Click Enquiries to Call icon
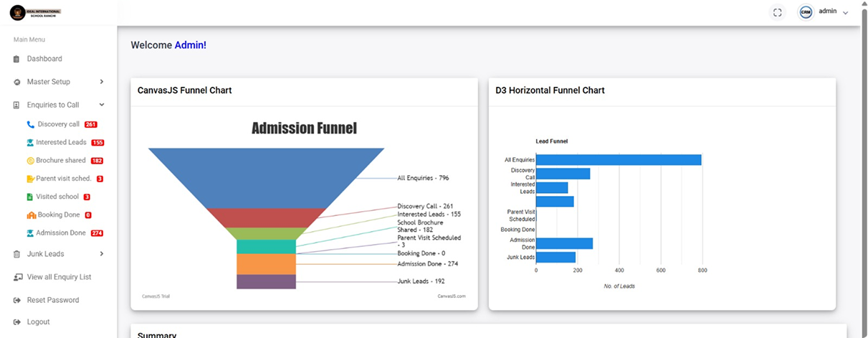Screen dimensions: 868x338 click(x=16, y=105)
